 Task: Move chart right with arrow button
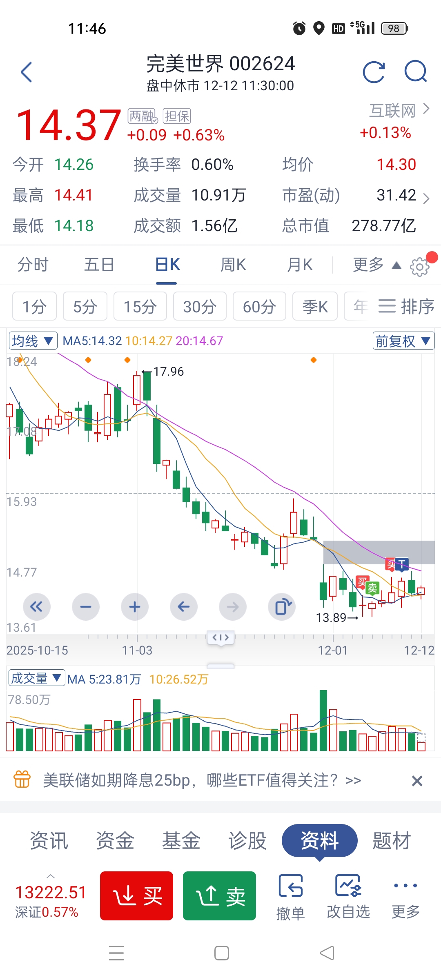(x=233, y=607)
